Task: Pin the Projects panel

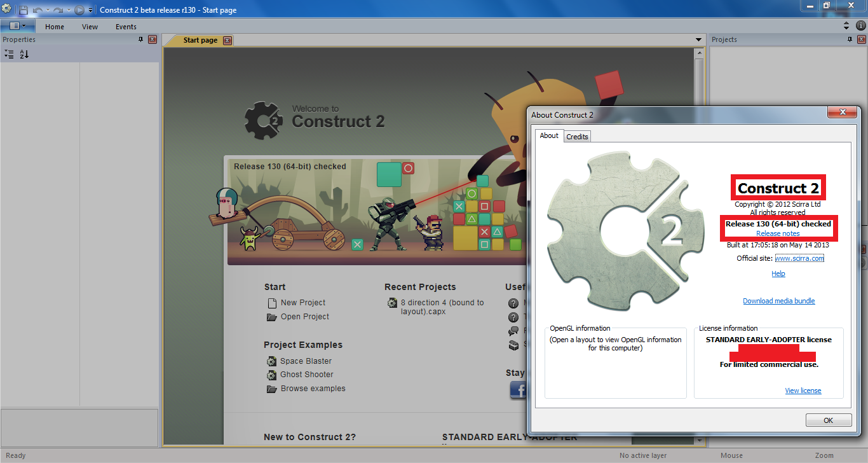Action: [850, 39]
